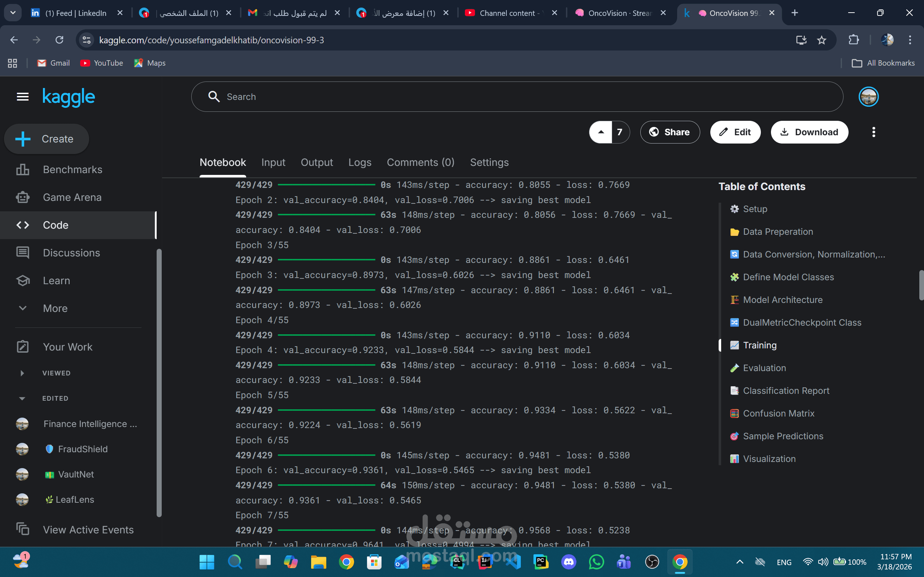Screen dimensions: 924x577
Task: Expand the VIEWED work list
Action: [22, 373]
